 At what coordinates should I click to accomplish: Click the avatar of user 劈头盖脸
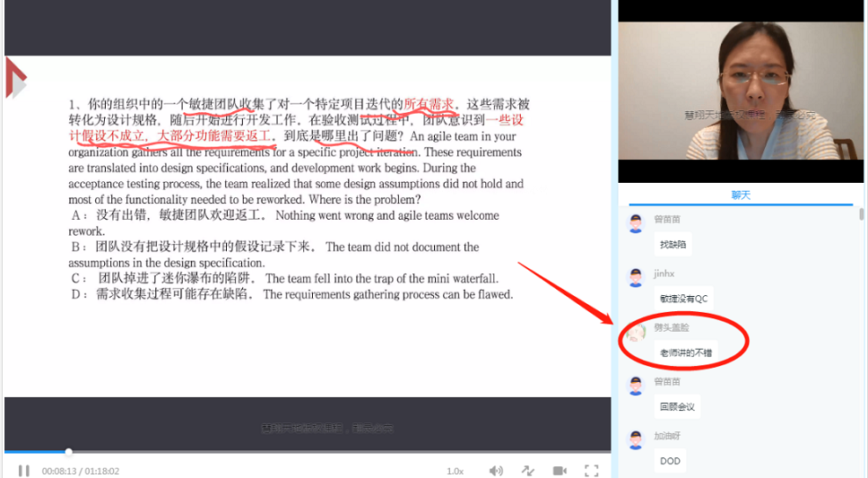[636, 332]
